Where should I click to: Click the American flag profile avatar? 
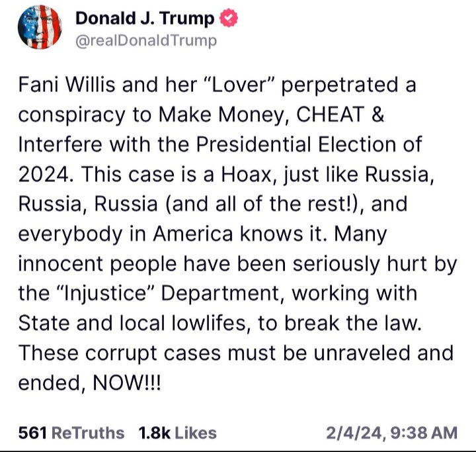[x=43, y=27]
